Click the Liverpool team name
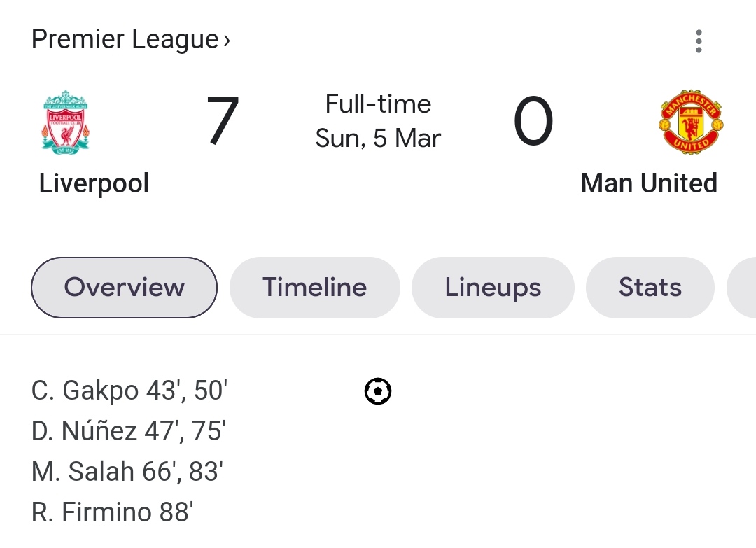The height and width of the screenshot is (548, 756). (94, 183)
